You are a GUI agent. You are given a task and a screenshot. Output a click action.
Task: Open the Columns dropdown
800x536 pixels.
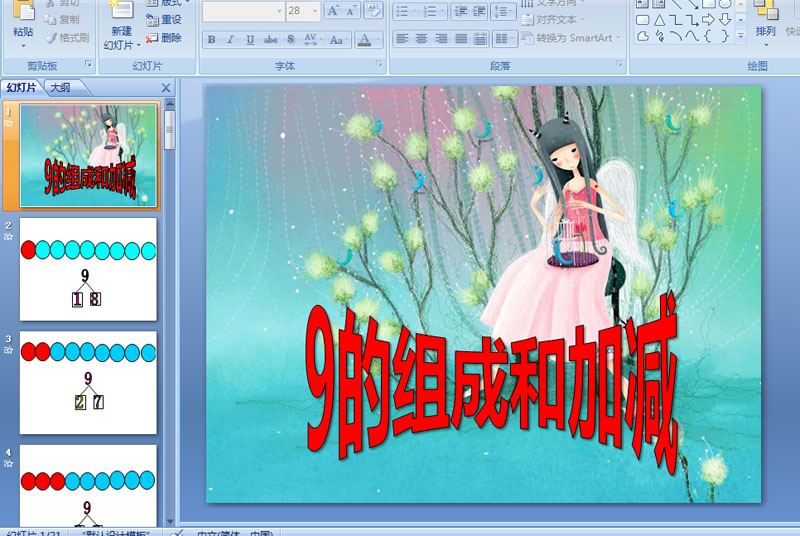tap(505, 39)
